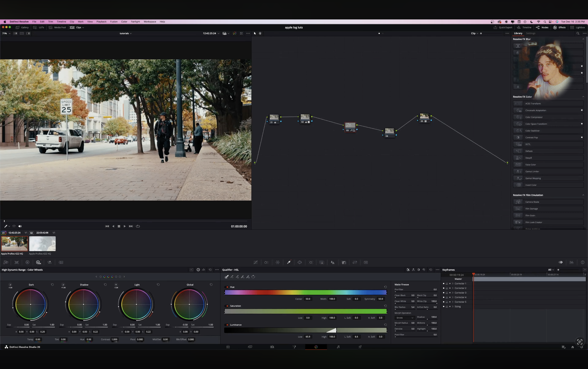Open the Power Windows palette icon
The image size is (588, 369).
(x=300, y=262)
